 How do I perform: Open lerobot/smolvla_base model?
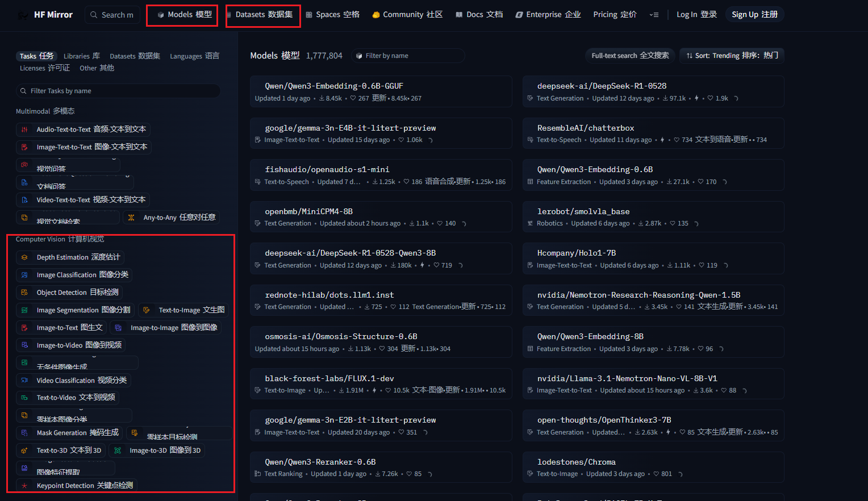coord(653,217)
